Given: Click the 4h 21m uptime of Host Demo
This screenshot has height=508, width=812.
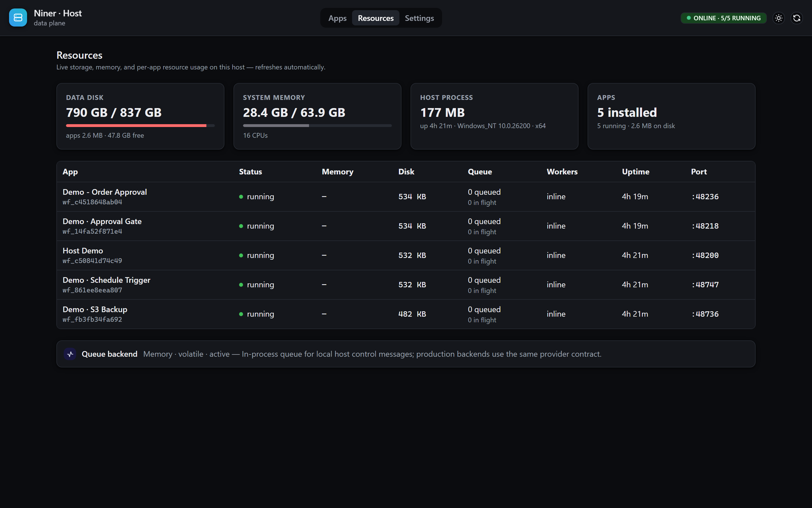Looking at the screenshot, I should click(635, 255).
